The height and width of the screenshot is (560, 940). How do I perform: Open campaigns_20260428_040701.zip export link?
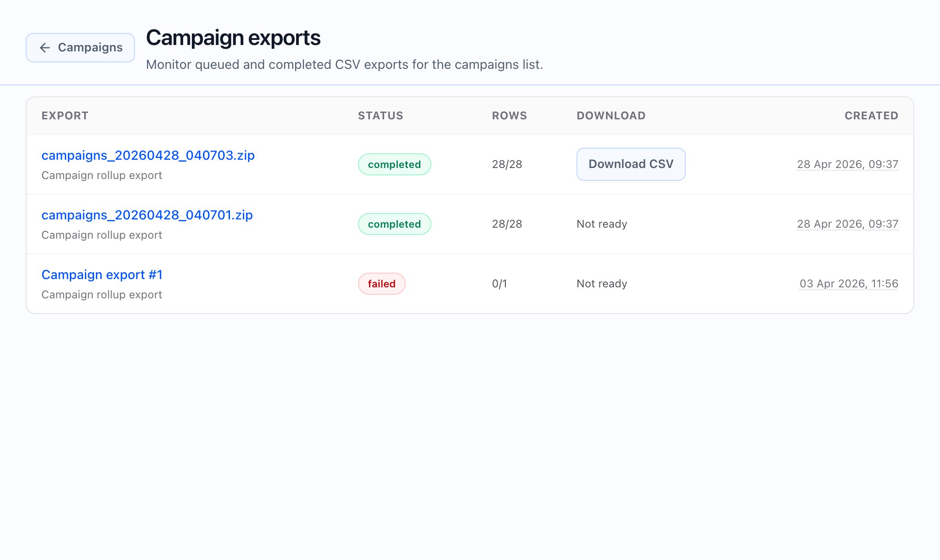click(x=147, y=215)
